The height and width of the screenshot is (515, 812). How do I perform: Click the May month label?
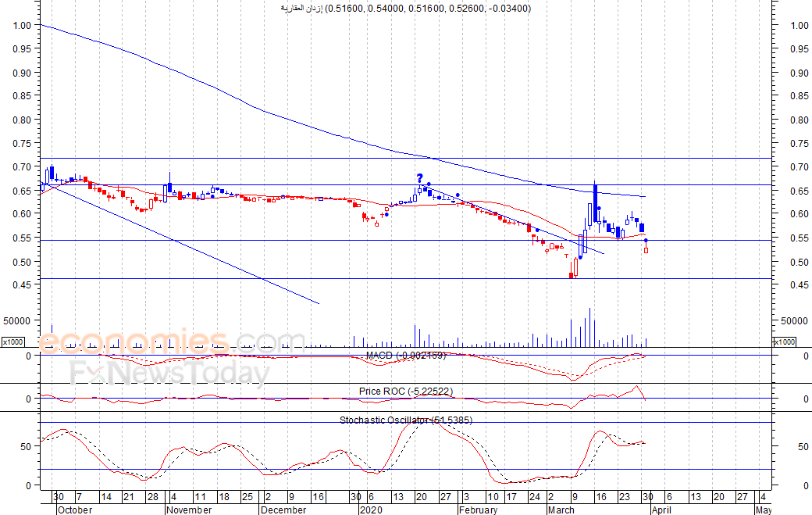[x=764, y=510]
